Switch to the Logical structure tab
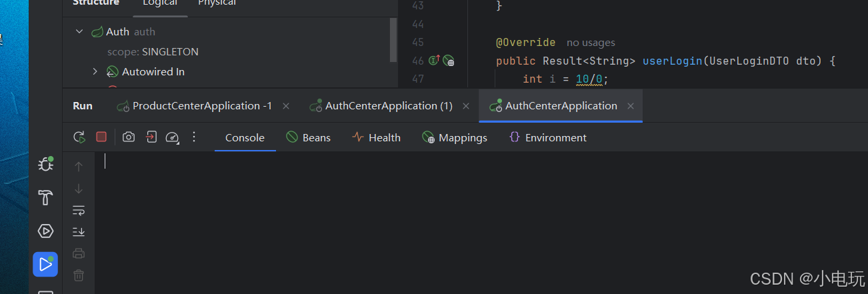868x294 pixels. click(x=160, y=3)
